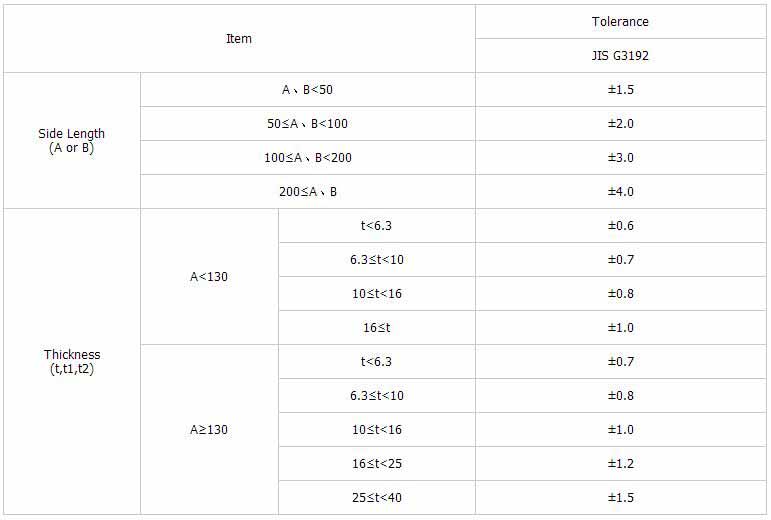
Task: Click the "Item" header cell
Action: [239, 39]
